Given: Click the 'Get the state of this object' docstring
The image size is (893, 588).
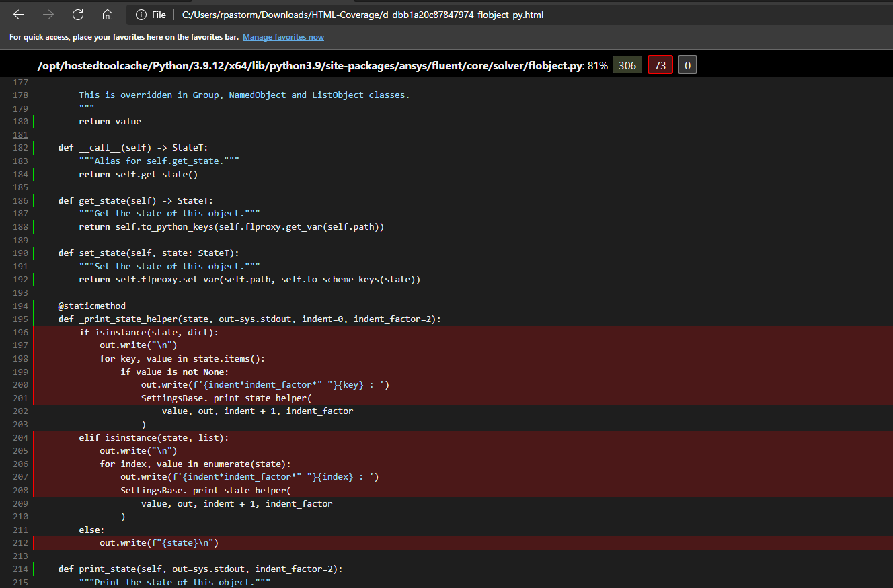Looking at the screenshot, I should point(169,214).
